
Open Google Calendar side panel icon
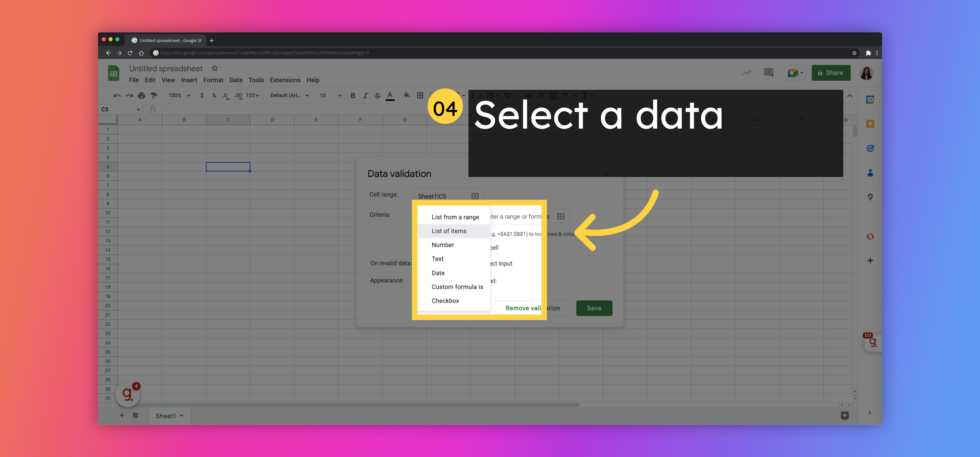[x=870, y=99]
